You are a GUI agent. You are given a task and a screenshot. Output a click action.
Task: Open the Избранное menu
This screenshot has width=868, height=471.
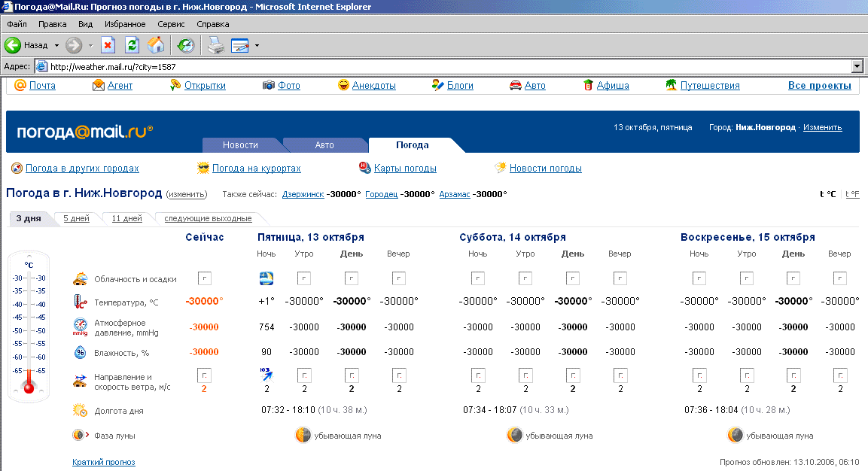click(x=125, y=24)
